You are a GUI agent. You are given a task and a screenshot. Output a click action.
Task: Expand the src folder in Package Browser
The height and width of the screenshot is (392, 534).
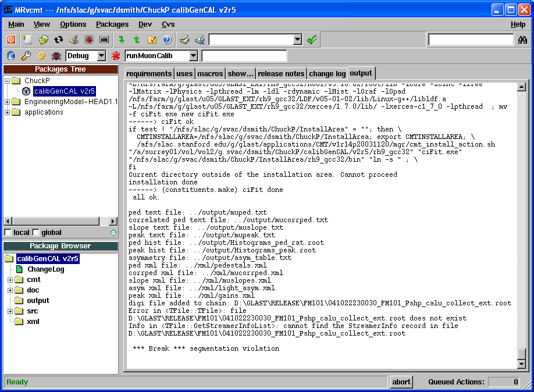point(10,311)
